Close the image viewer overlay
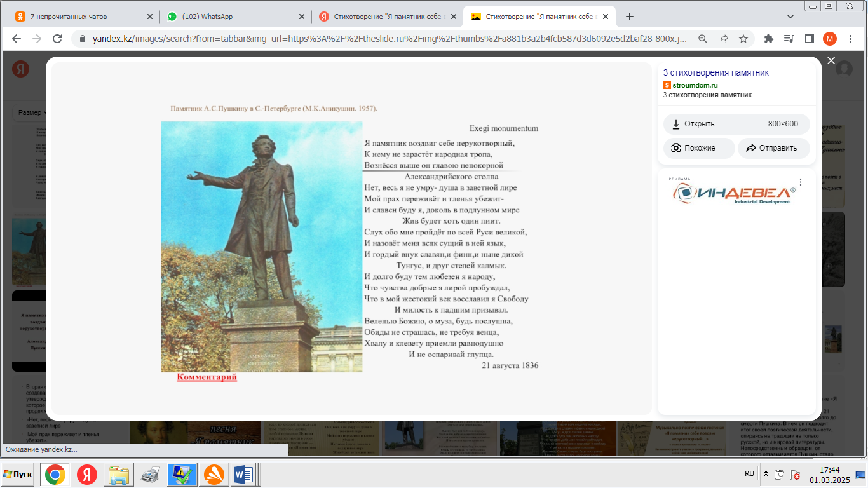 click(x=831, y=60)
